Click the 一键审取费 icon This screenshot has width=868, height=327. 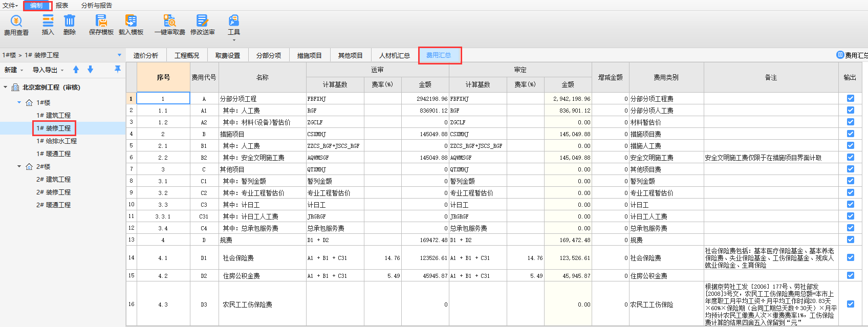(169, 21)
